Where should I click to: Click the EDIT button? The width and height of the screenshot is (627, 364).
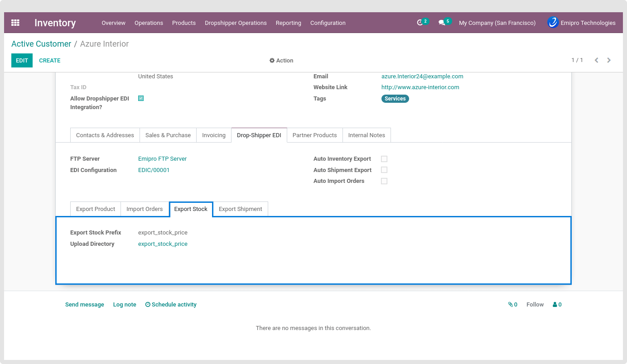(22, 60)
